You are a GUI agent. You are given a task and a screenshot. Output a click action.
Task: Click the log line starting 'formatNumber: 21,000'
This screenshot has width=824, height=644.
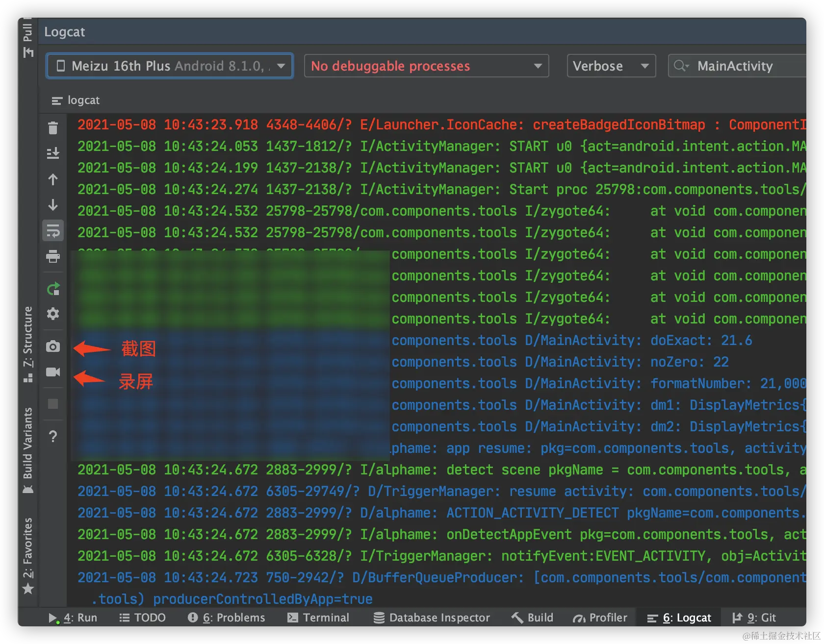click(x=598, y=383)
